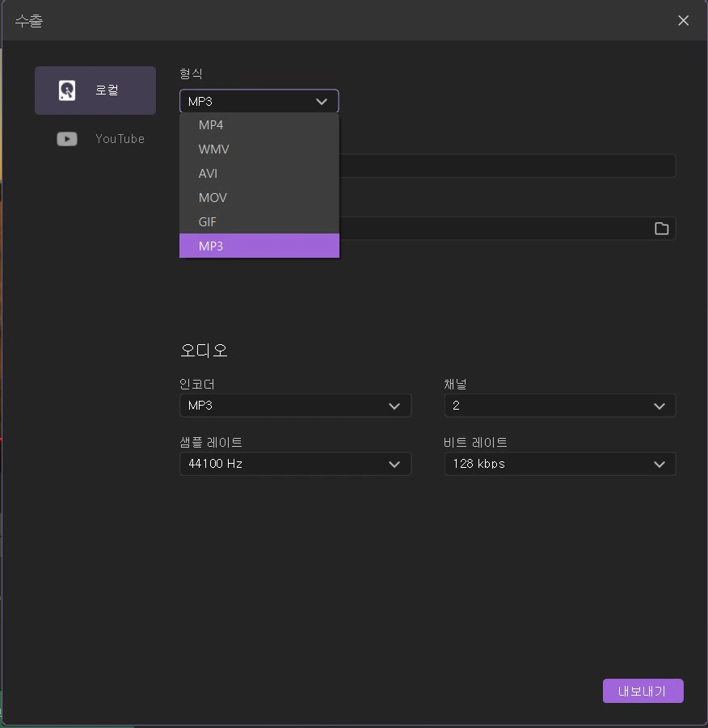708x728 pixels.
Task: Click the export (내보내기) button
Action: (x=643, y=691)
